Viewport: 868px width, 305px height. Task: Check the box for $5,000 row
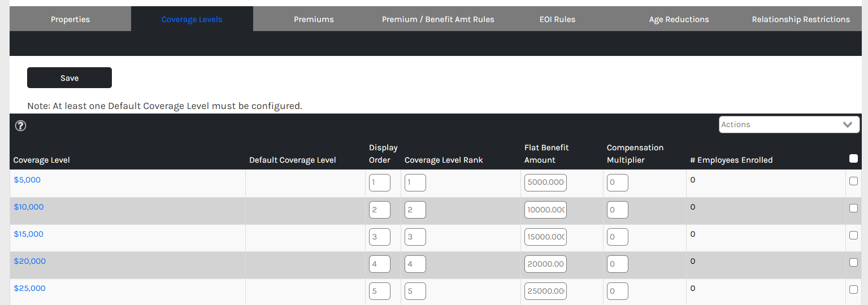coord(853,181)
